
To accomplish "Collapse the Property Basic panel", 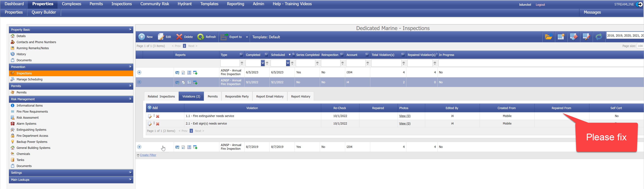I will [x=130, y=30].
